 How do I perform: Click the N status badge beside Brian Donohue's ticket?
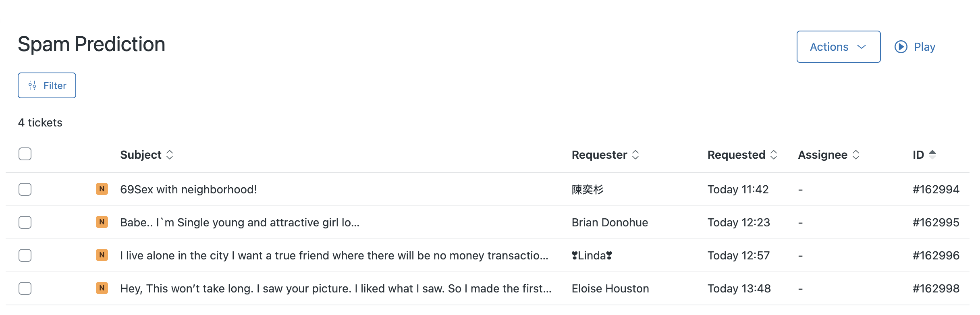(102, 222)
